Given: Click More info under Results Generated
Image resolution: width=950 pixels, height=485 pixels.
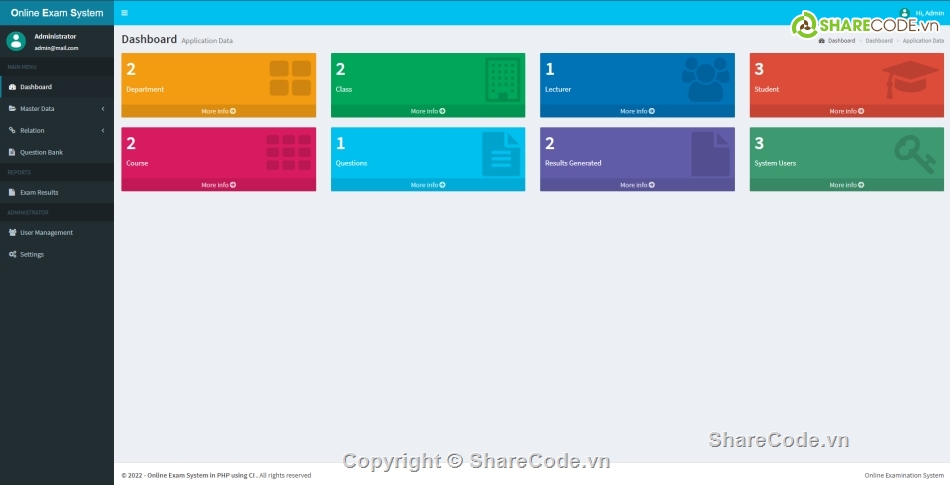Looking at the screenshot, I should point(637,185).
